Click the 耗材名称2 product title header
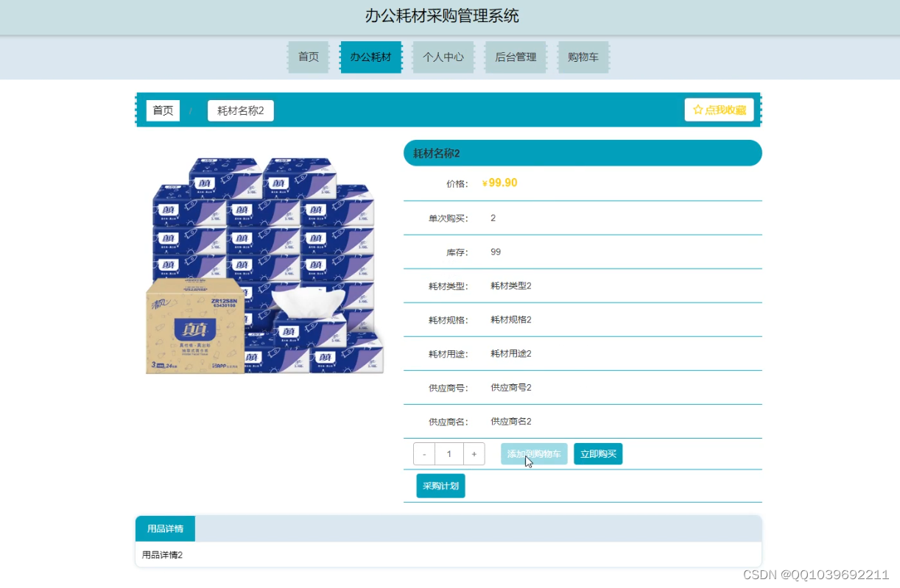Screen dimensions: 900x588 [x=583, y=153]
